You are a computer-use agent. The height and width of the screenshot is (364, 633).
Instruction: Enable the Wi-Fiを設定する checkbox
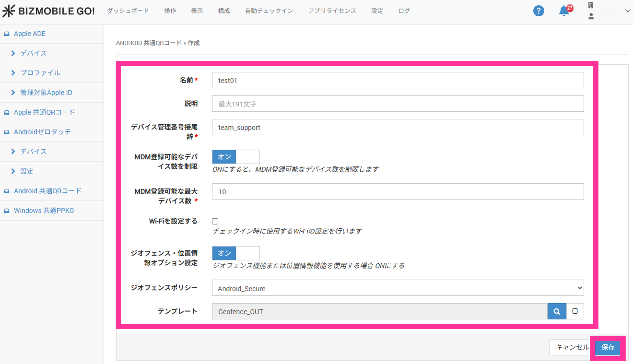click(x=215, y=221)
